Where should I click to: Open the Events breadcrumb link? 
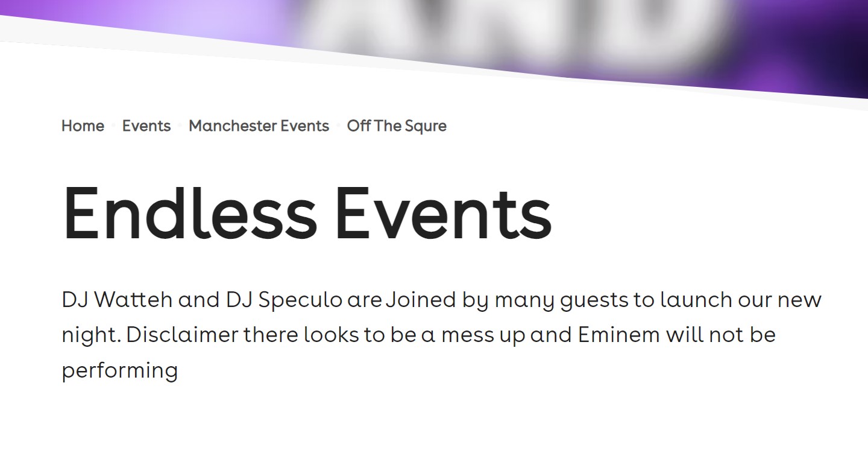point(146,126)
